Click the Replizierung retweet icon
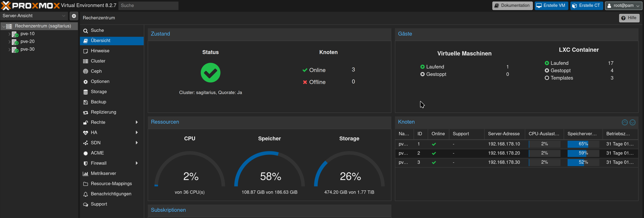The height and width of the screenshot is (218, 644). pos(86,113)
